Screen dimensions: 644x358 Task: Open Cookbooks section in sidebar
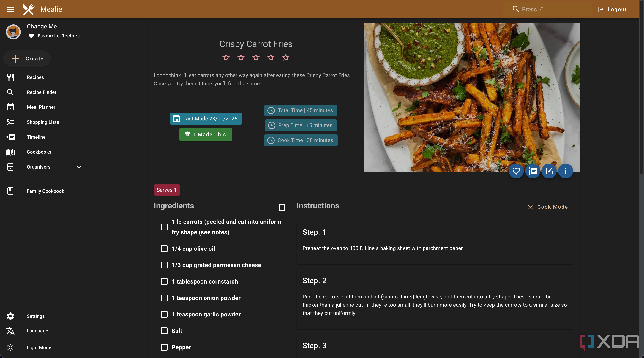39,152
